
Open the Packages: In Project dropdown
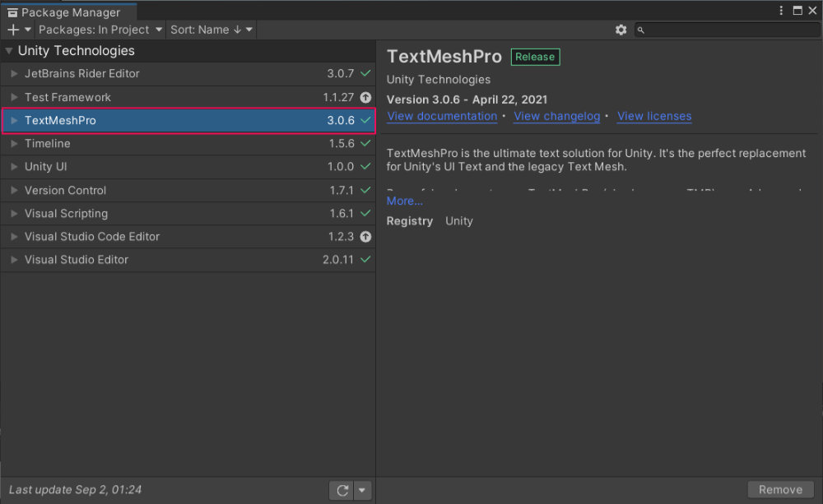pos(100,30)
